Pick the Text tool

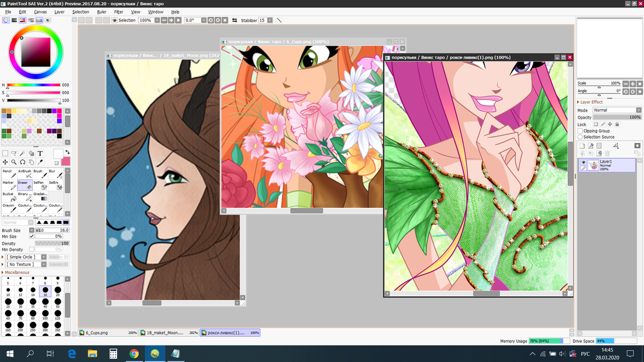tap(40, 153)
